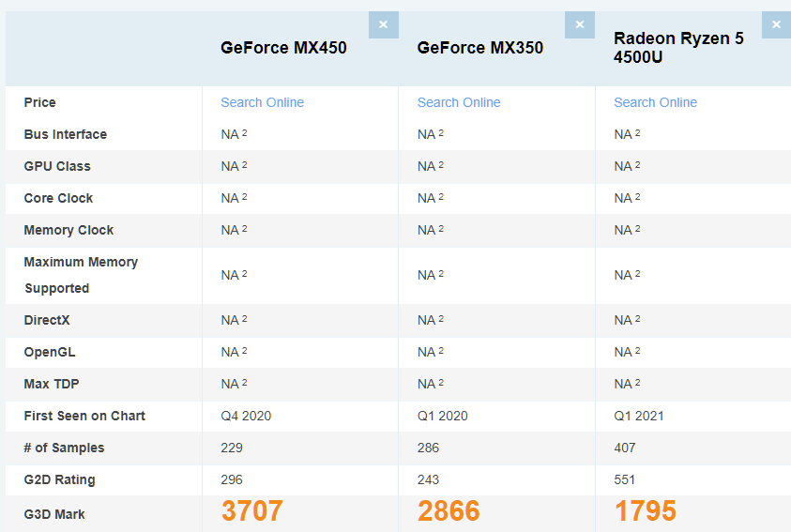Click the G3D Mark value 3707

[252, 510]
